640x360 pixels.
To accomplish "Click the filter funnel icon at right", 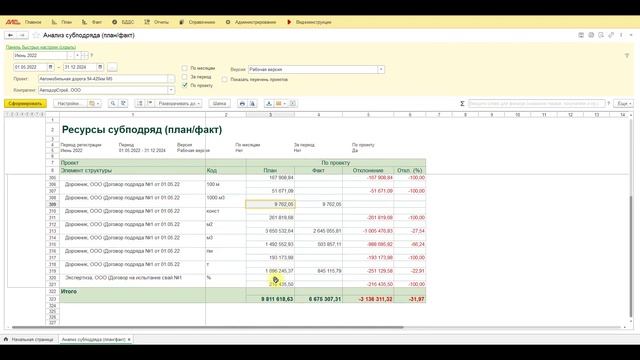I will coord(627,56).
